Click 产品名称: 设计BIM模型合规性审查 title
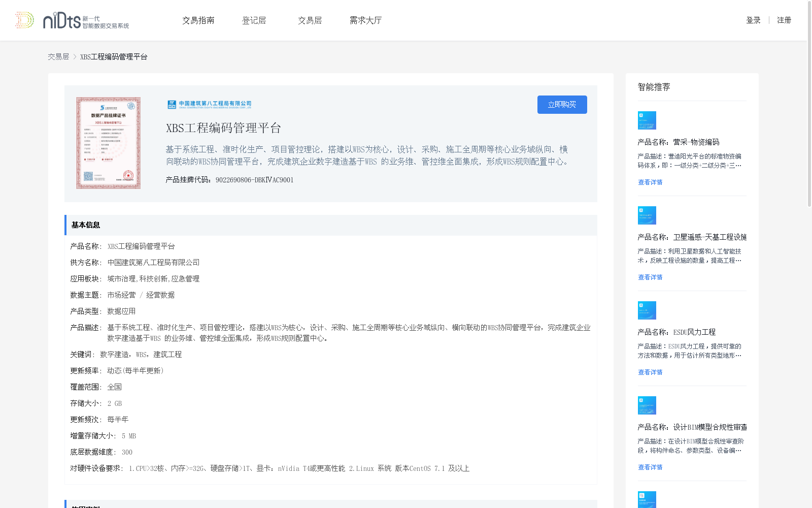812x508 pixels. [x=692, y=427]
